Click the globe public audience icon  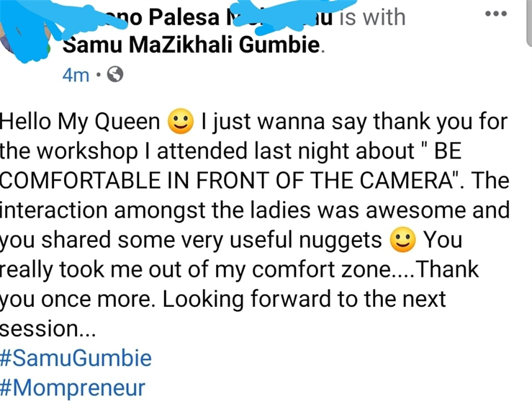point(115,74)
